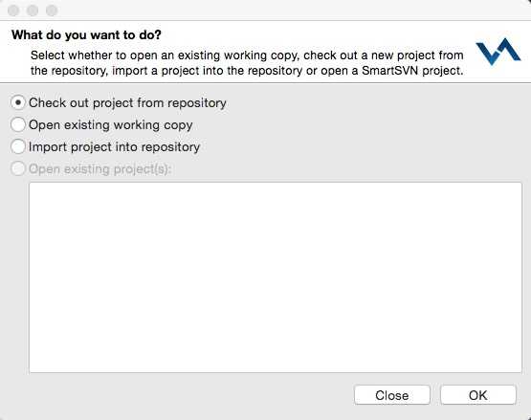Screen dimensions: 531x420
Task: Confirm the selection with the OK button
Action: pyautogui.click(x=478, y=395)
